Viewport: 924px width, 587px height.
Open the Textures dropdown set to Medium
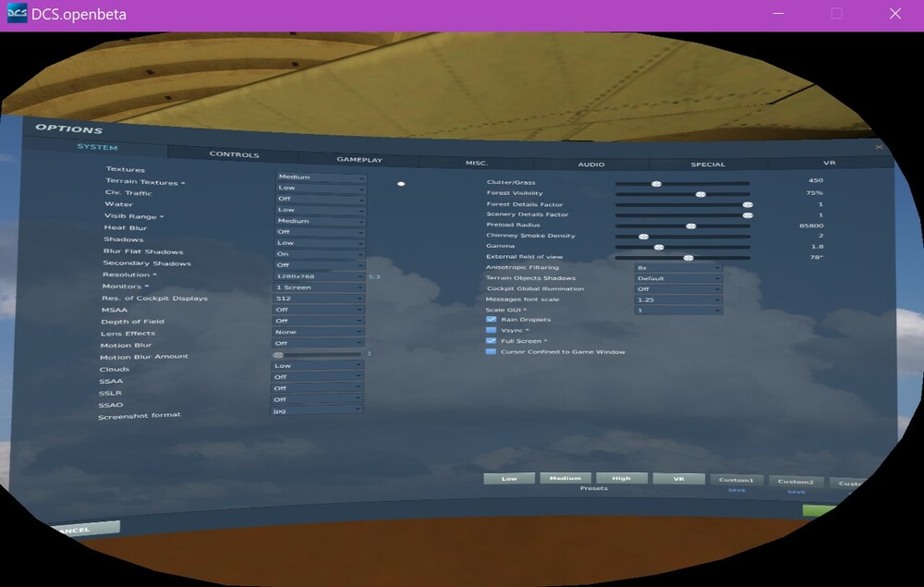tap(322, 177)
